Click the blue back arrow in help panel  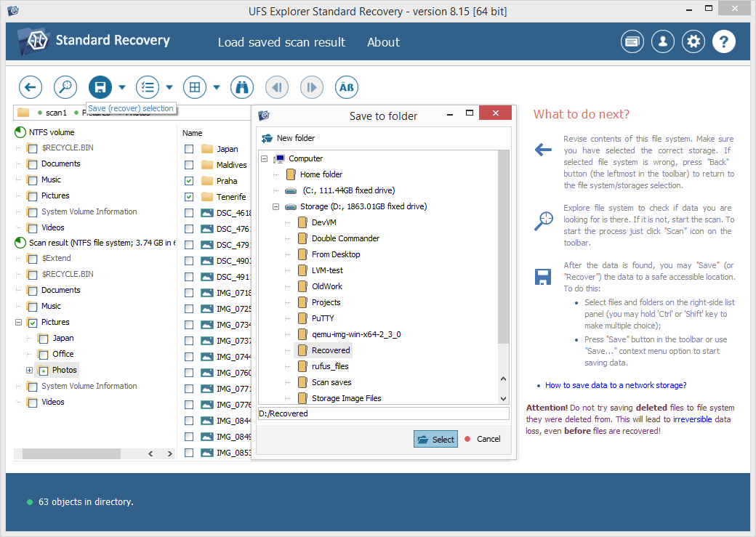click(x=544, y=150)
